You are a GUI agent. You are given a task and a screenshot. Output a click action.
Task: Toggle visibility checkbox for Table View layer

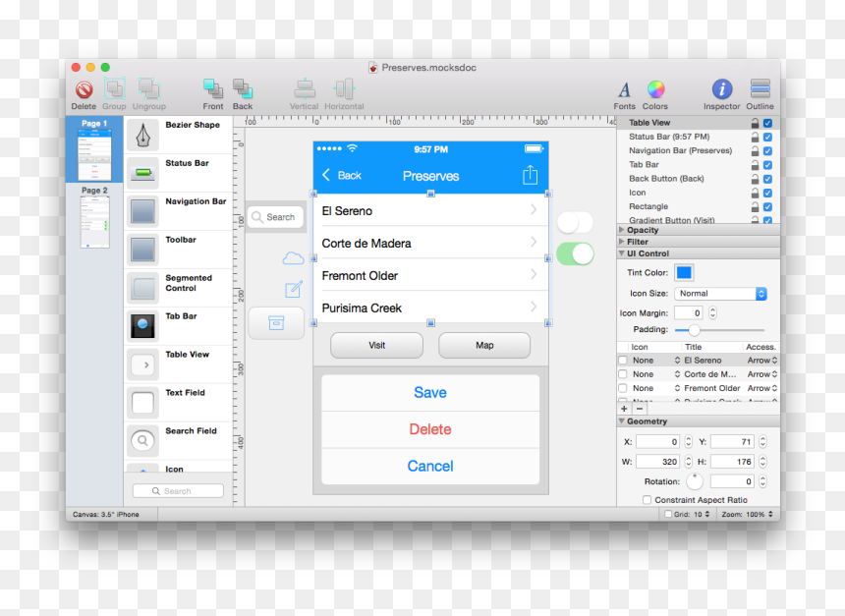768,123
